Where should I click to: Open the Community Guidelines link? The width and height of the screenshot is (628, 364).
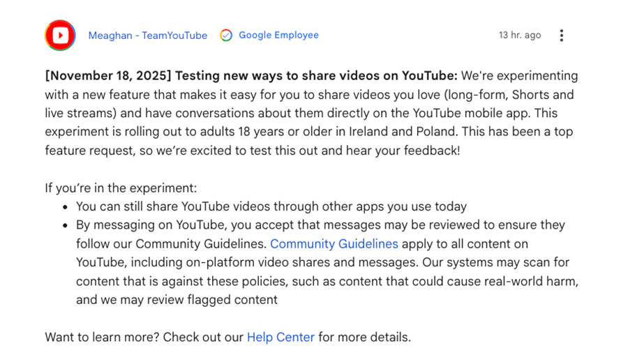coord(334,244)
